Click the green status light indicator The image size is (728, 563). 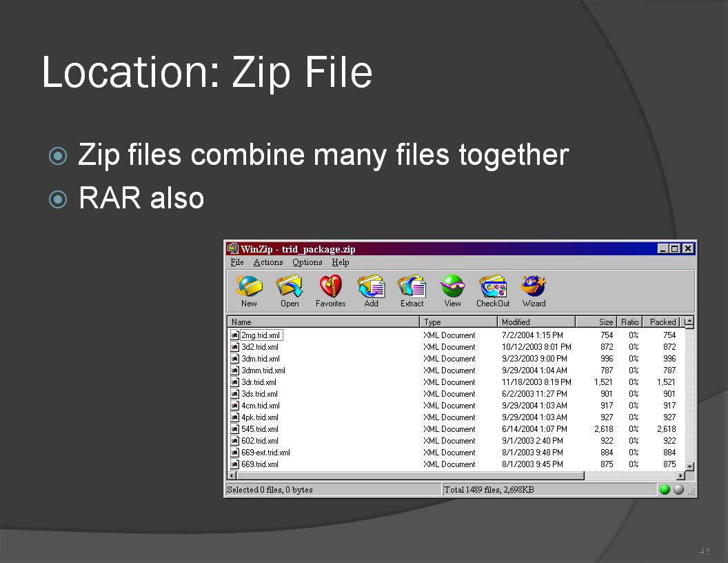[665, 490]
